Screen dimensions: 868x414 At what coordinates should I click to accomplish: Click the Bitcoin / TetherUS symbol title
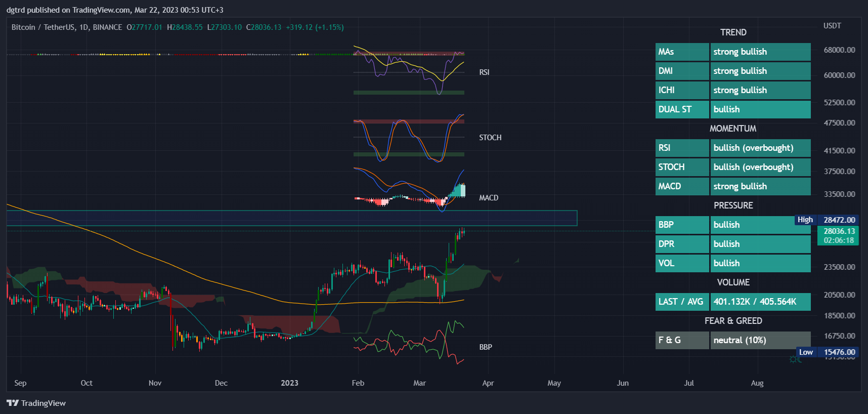click(x=67, y=27)
